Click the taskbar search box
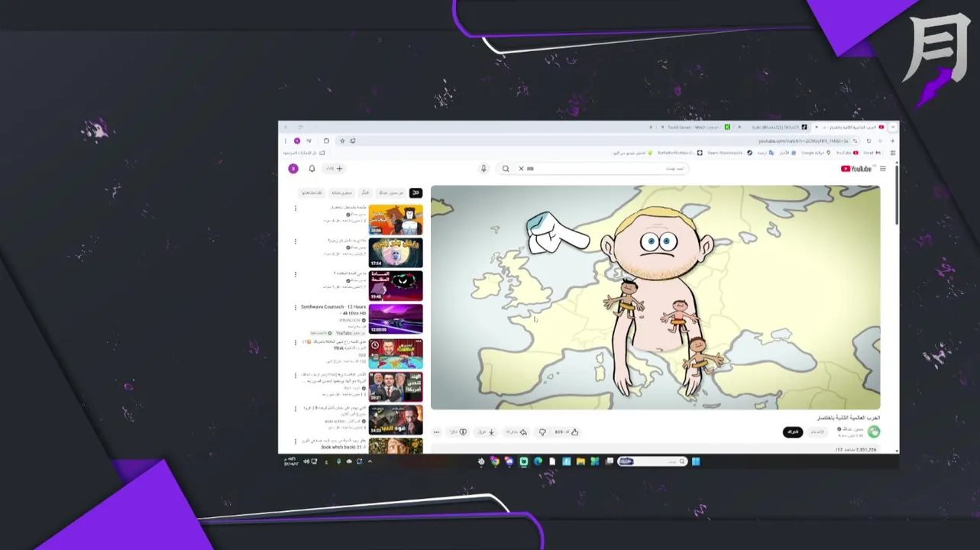Image resolution: width=980 pixels, height=550 pixels. [x=652, y=461]
